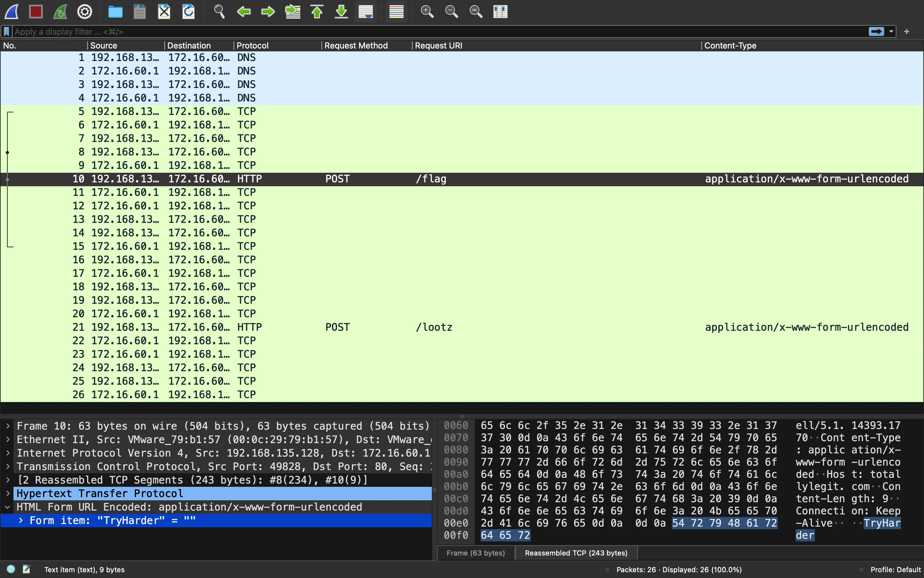Toggle auto-scroll during live capture
Viewport: 924px width, 578px height.
tap(366, 12)
